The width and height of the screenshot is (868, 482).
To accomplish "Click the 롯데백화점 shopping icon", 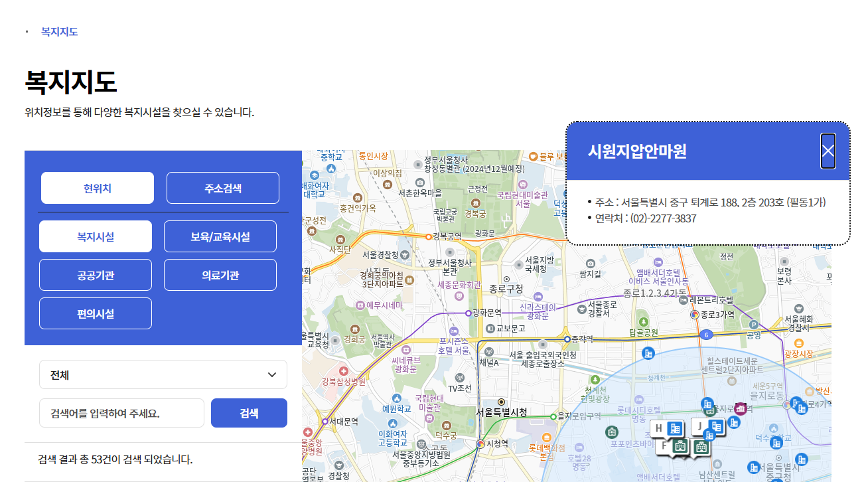I will click(546, 438).
